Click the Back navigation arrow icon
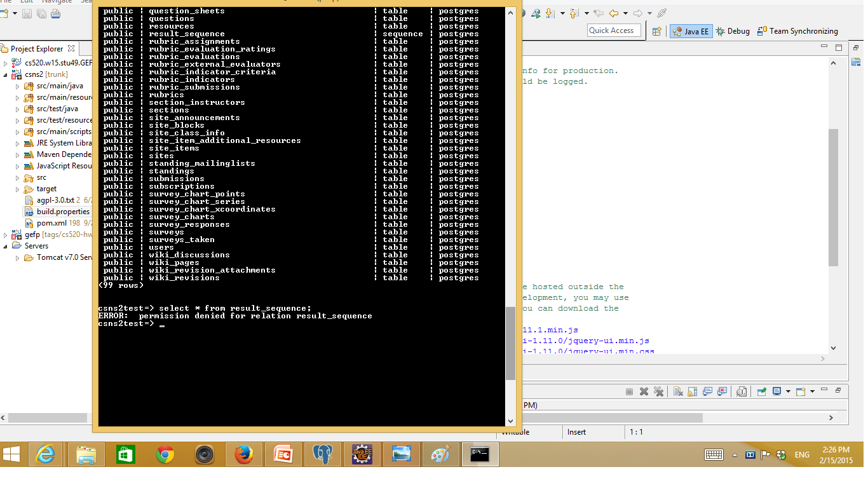The height and width of the screenshot is (488, 868). 614,13
